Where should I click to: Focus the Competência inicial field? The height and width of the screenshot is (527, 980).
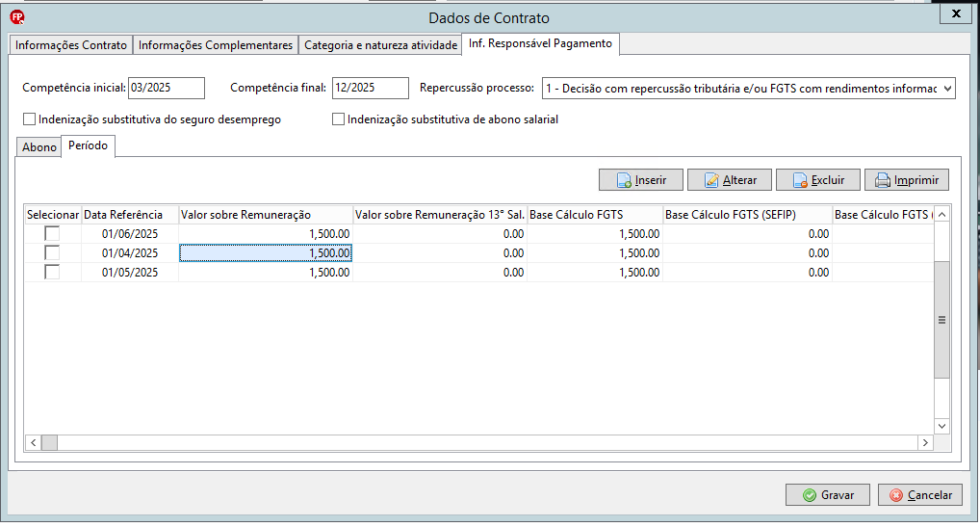coord(167,88)
